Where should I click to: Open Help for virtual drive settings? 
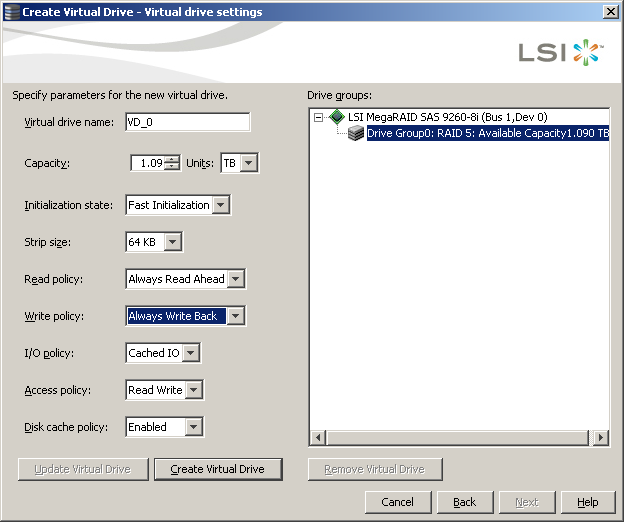click(588, 502)
